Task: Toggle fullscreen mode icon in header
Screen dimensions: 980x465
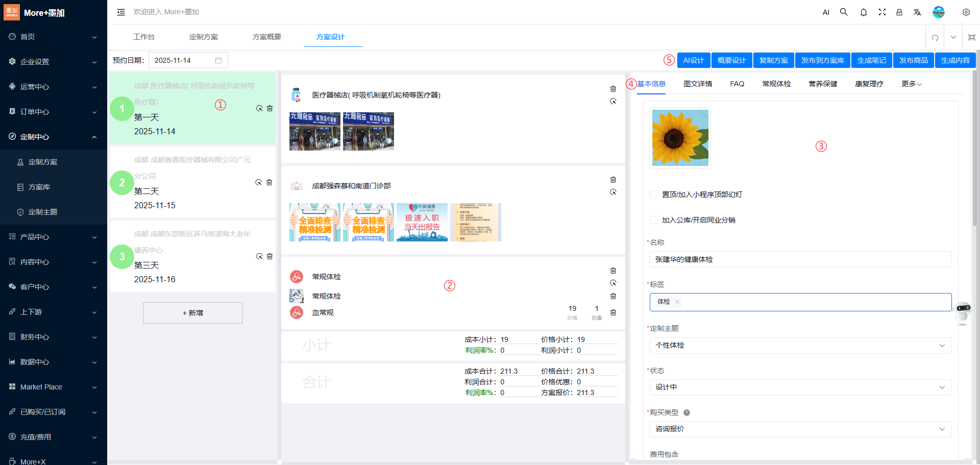Action: coord(881,12)
